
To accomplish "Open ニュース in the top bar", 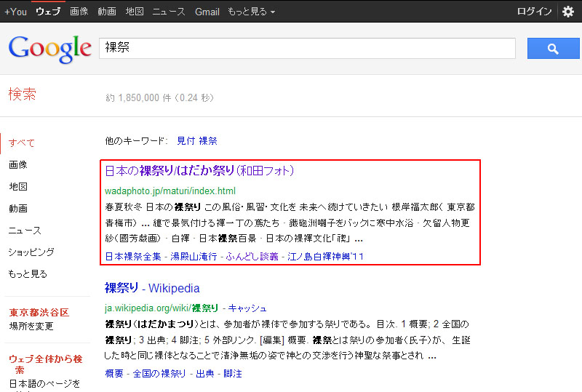I will point(169,12).
